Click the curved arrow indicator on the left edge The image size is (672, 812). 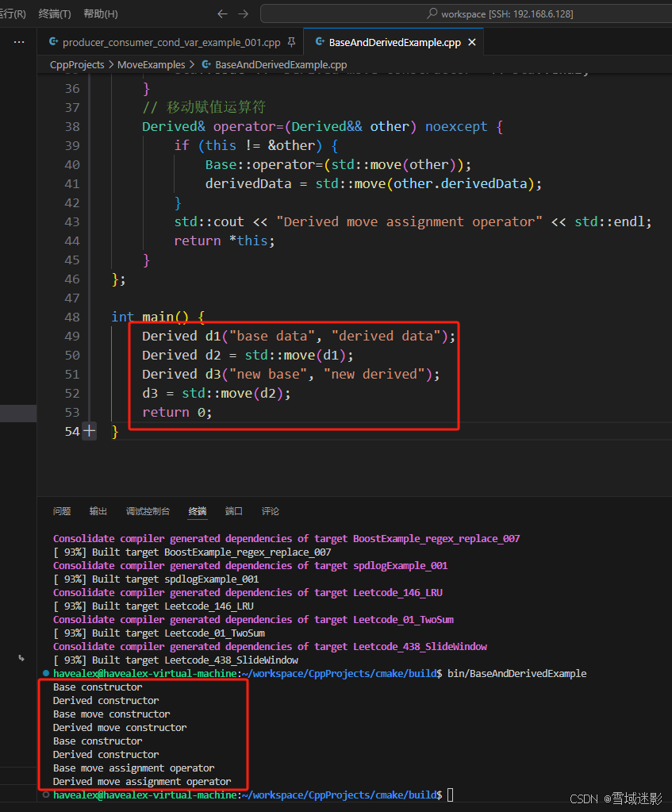click(21, 658)
